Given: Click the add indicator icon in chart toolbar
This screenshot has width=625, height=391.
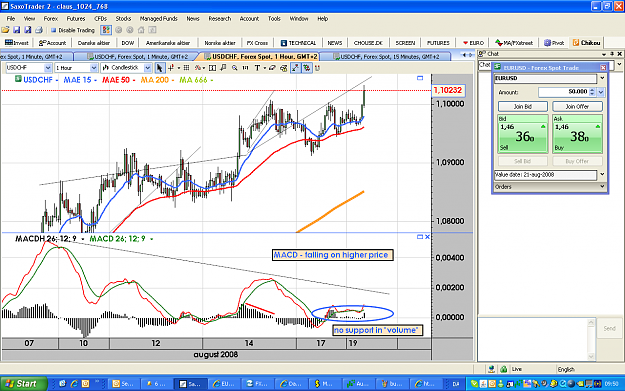Looking at the screenshot, I should 197,68.
